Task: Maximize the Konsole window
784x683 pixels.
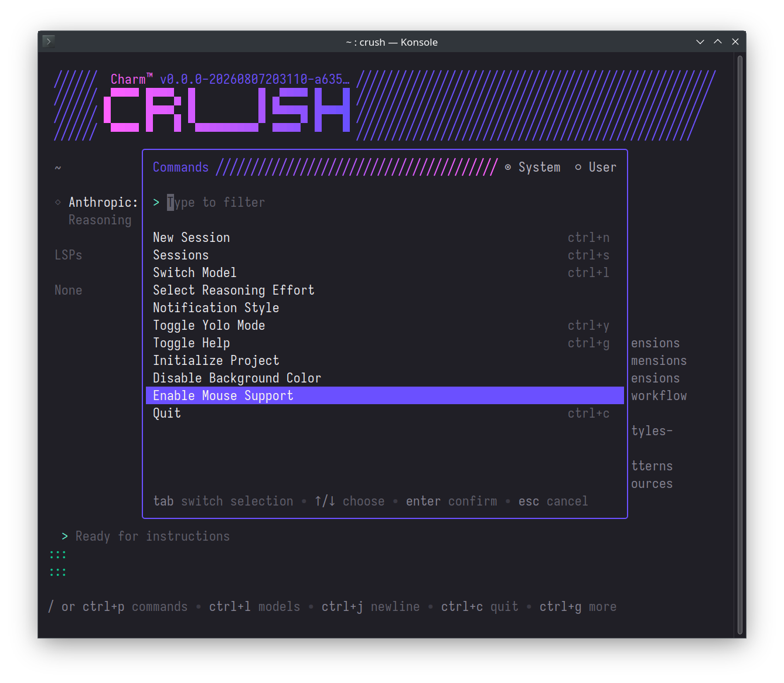Action: tap(717, 42)
